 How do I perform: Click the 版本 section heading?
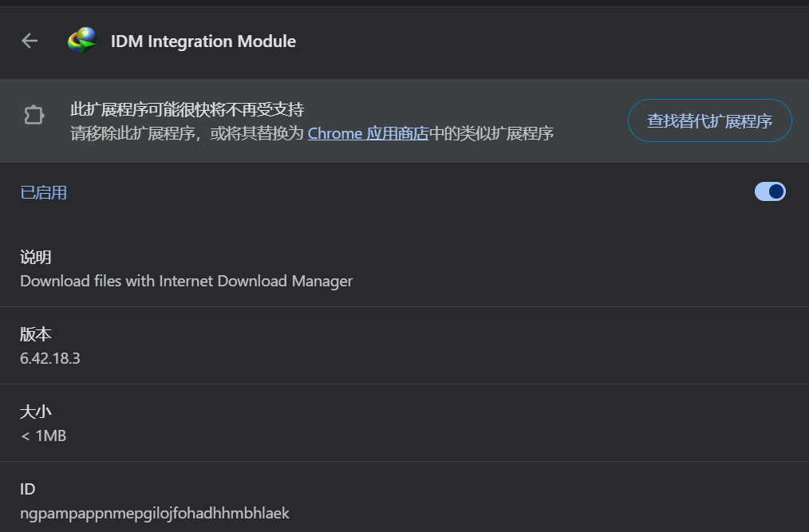coord(36,334)
